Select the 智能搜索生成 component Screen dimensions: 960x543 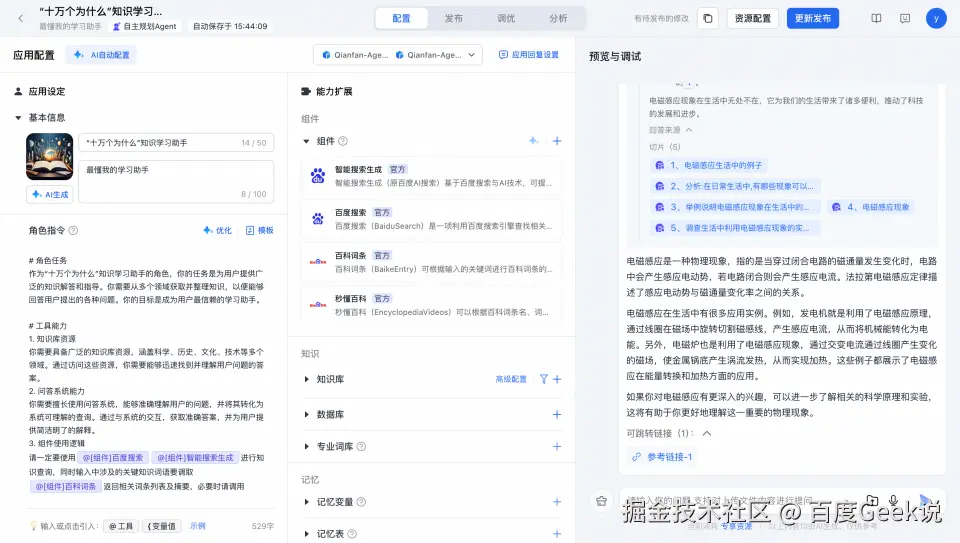tap(432, 176)
